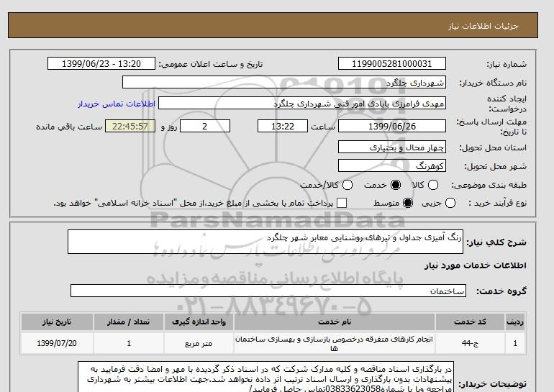Click the remaining days field showing 2

point(205,126)
